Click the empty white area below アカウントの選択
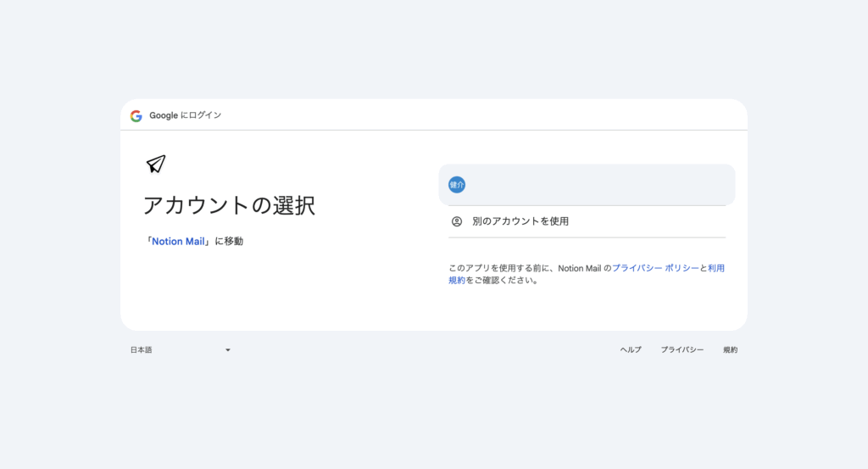This screenshot has width=868, height=469. [254, 293]
